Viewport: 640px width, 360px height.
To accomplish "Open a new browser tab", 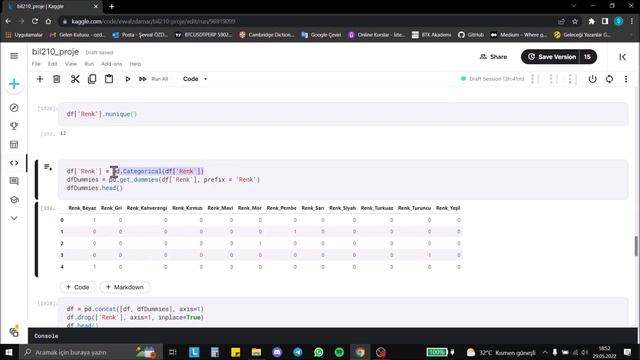I will 111,7.
